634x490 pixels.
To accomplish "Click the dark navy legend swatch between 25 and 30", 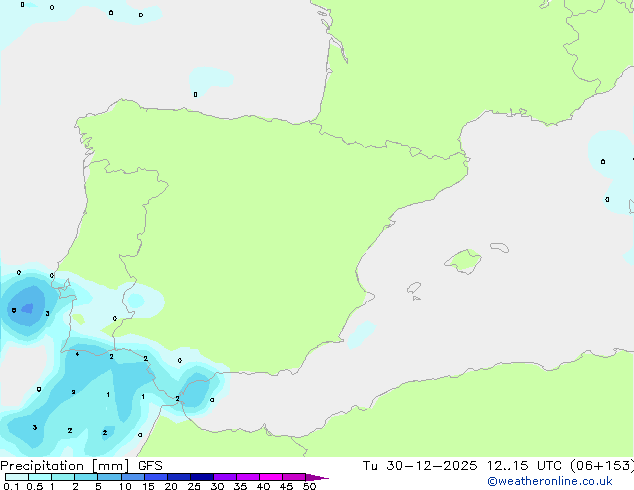I will click(x=202, y=477).
